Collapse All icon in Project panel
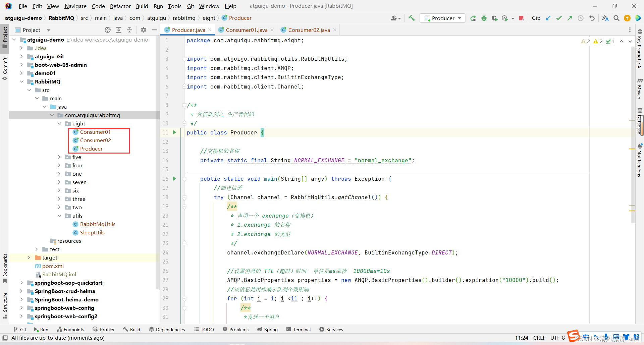Viewport: 644px width, 345px height. coord(129,30)
